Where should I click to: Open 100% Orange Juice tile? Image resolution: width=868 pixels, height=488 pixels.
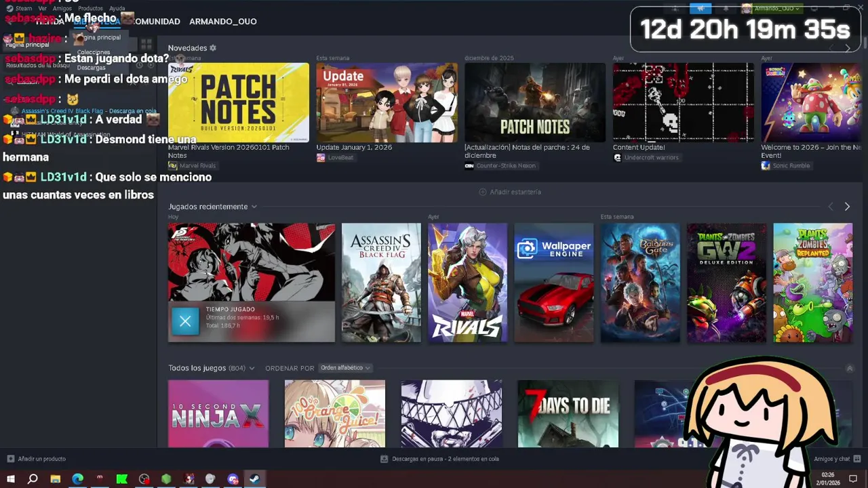335,413
